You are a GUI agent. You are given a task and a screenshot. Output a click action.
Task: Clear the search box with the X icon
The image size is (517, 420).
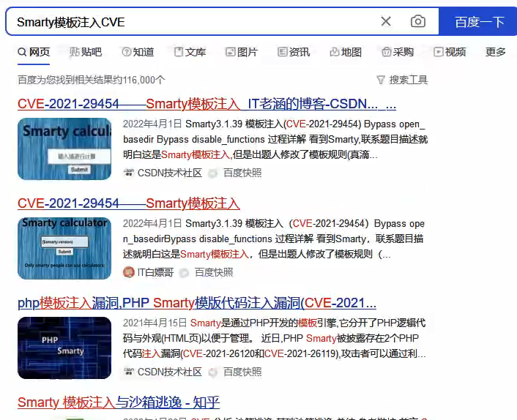pos(386,21)
